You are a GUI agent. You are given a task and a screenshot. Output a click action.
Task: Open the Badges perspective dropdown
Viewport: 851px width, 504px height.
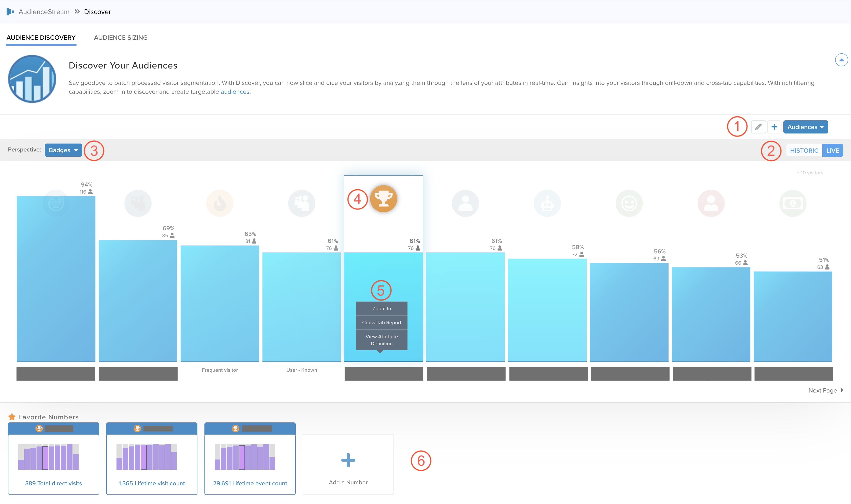point(63,150)
